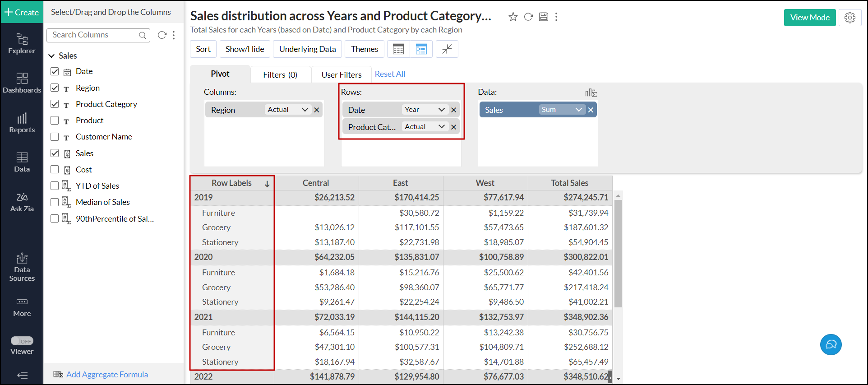Open Data Sources in sidebar
868x385 pixels.
(22, 267)
